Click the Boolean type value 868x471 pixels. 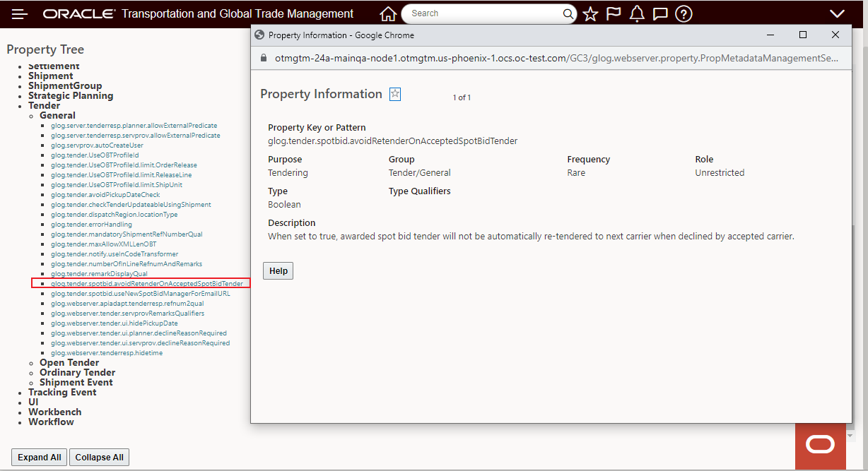pyautogui.click(x=284, y=205)
